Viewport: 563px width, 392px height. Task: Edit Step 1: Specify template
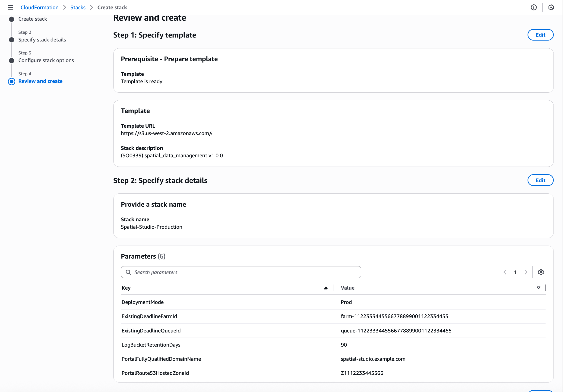pos(540,35)
